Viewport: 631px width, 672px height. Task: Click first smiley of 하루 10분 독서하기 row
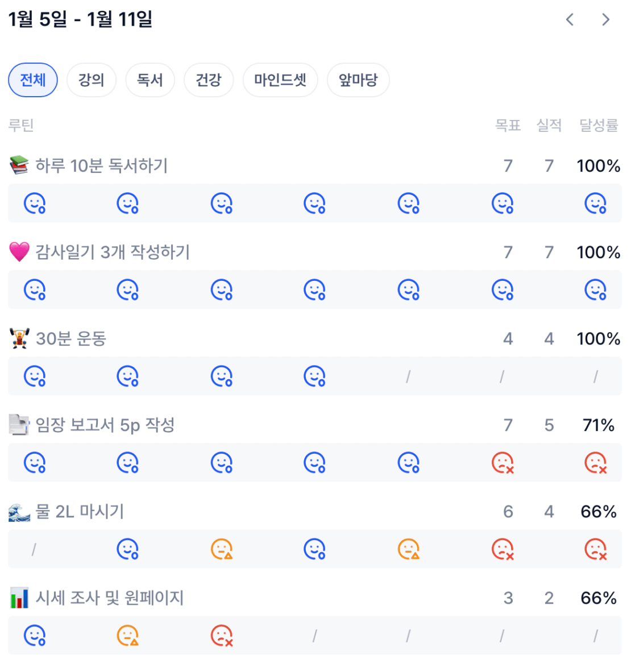coord(34,203)
